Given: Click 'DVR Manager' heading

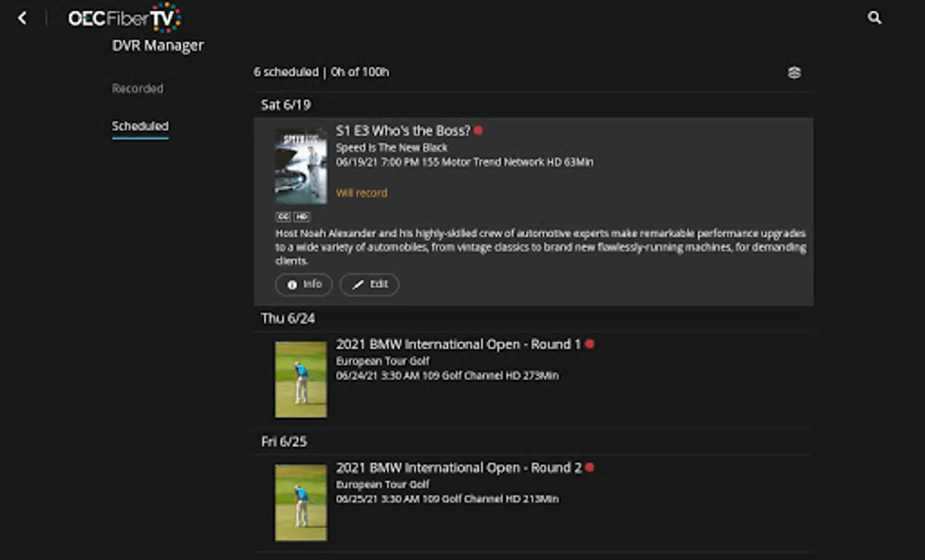Looking at the screenshot, I should click(x=158, y=45).
